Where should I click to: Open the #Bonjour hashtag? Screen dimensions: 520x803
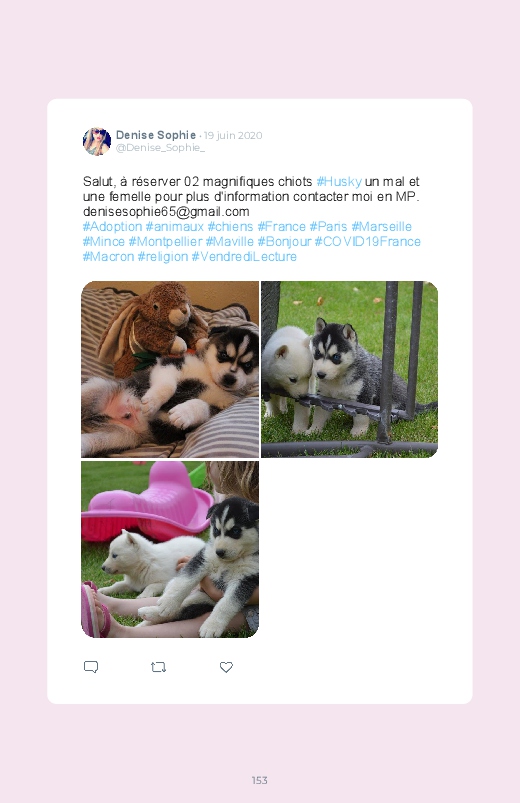(x=284, y=241)
